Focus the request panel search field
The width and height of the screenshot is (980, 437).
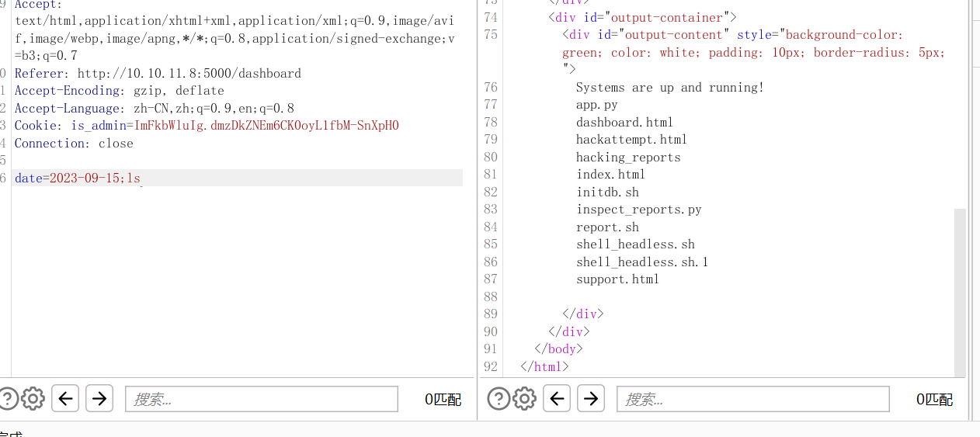pos(261,399)
